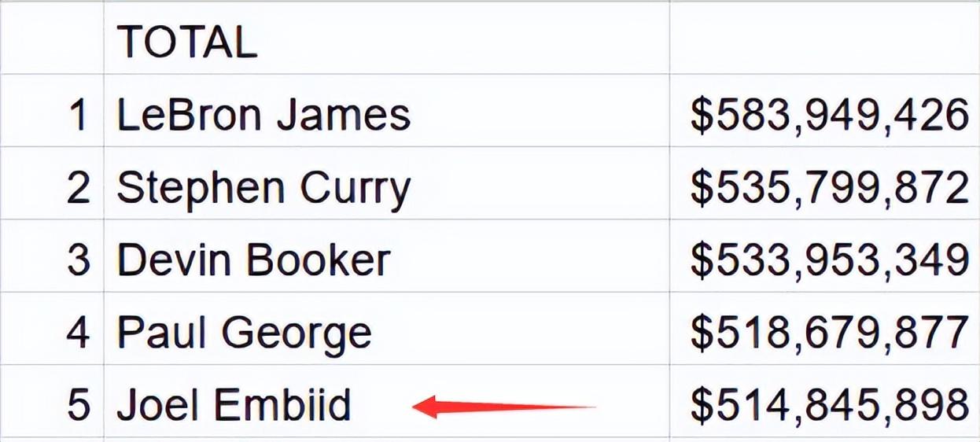Click the Stephen Curry name cell

point(263,189)
